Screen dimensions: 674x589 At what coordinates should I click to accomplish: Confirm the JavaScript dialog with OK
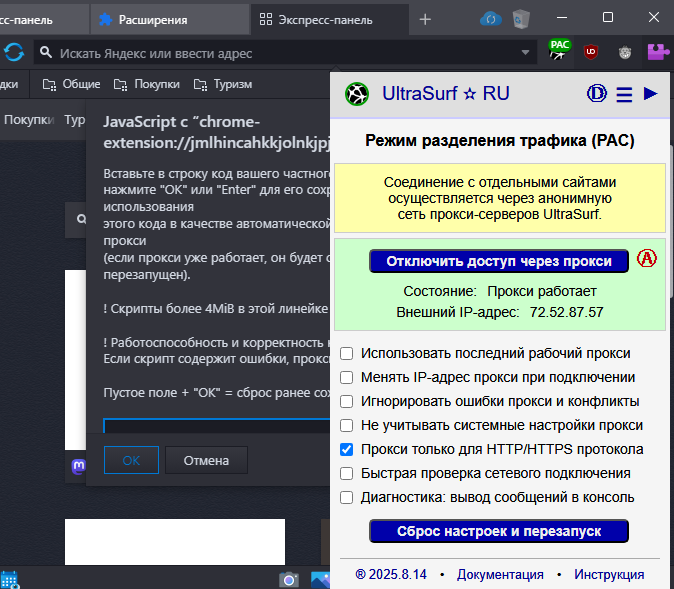click(131, 460)
